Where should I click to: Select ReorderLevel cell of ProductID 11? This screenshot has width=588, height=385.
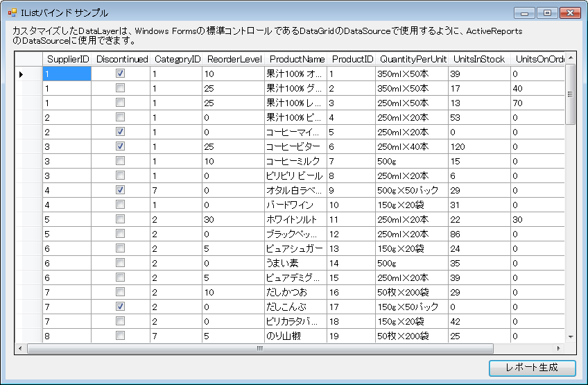pos(233,219)
